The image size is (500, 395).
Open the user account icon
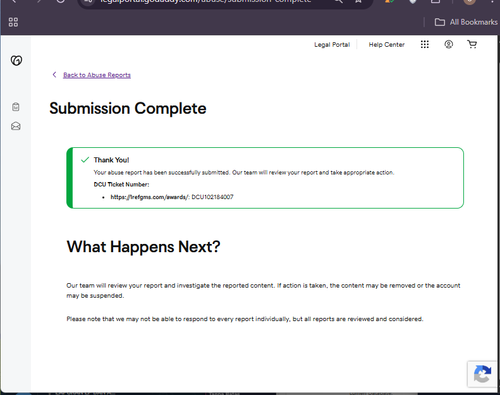coord(449,44)
